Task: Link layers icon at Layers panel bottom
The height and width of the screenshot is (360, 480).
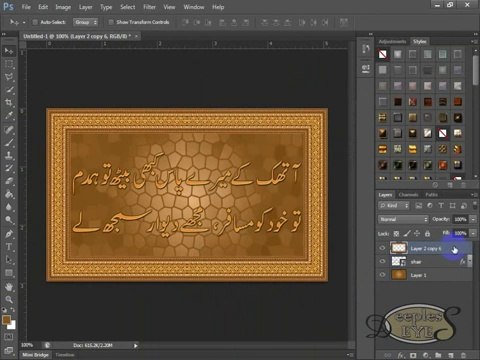Action: coord(388,355)
